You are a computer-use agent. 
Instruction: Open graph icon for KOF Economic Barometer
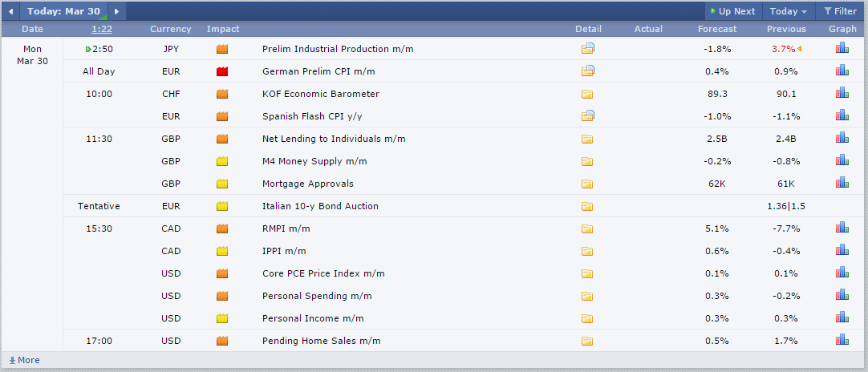[x=842, y=93]
